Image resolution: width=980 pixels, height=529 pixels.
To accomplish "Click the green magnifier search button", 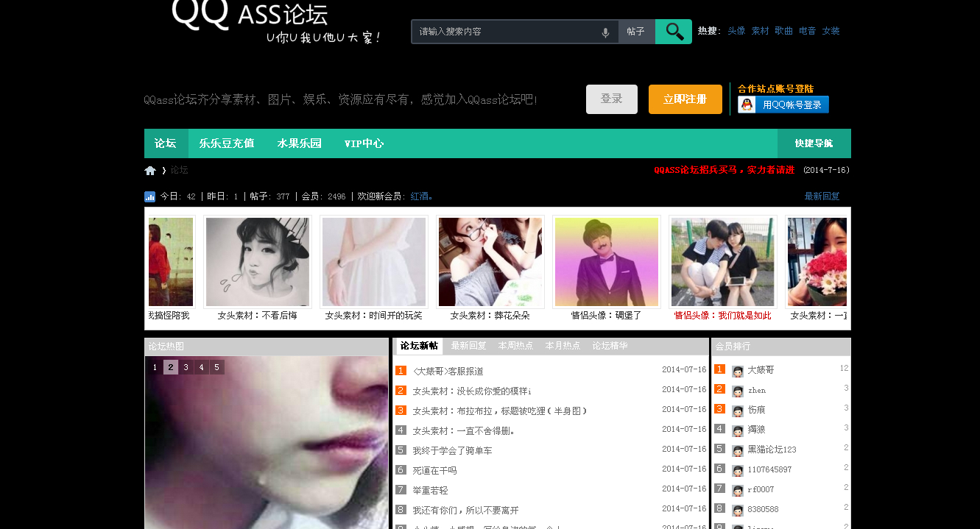I will (674, 32).
